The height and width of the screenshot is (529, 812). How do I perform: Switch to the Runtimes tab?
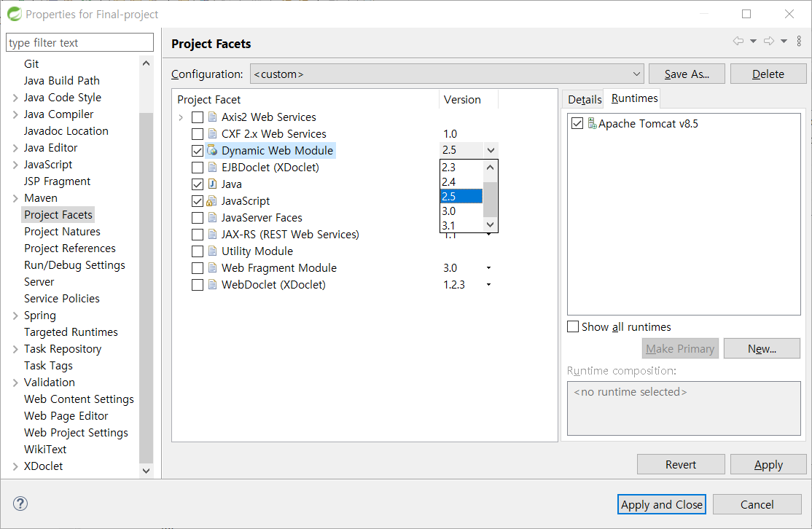click(x=634, y=98)
